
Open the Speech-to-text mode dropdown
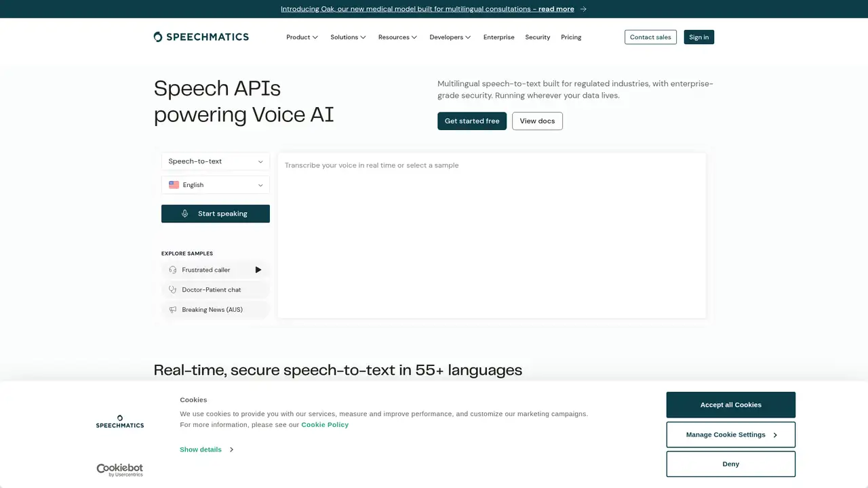[216, 161]
